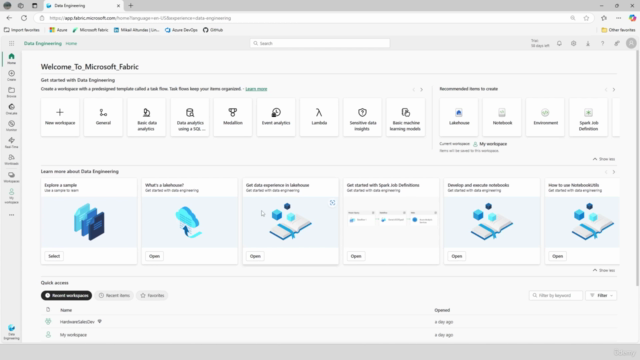Choose the Basic data analytics task flow
This screenshot has height=360, width=640.
146,117
